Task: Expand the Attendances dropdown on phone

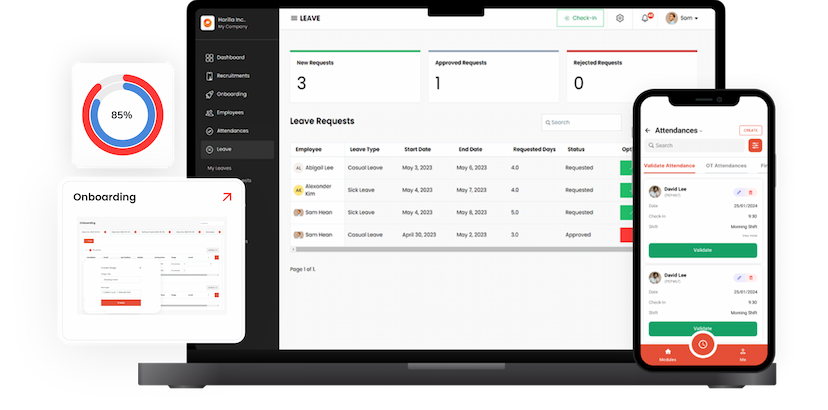Action: 702,130
